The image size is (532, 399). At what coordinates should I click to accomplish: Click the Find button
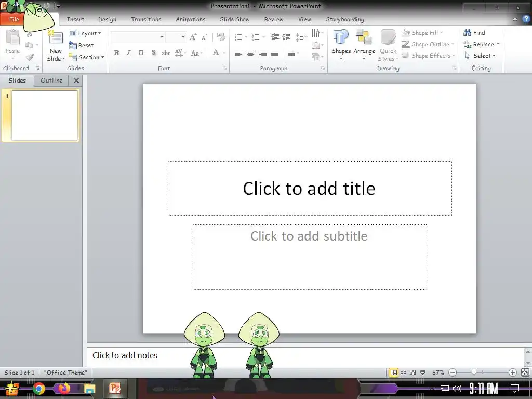coord(474,33)
